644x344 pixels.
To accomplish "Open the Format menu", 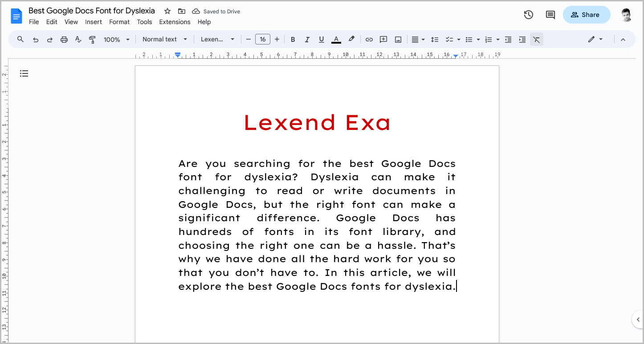I will tap(119, 22).
